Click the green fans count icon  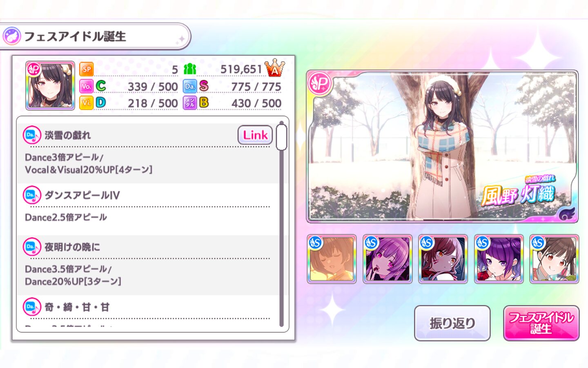click(x=190, y=69)
